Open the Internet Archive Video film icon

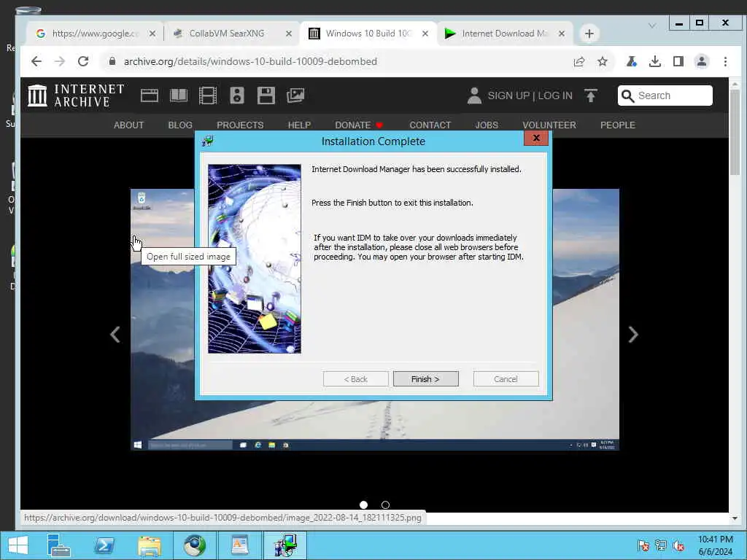tap(208, 96)
